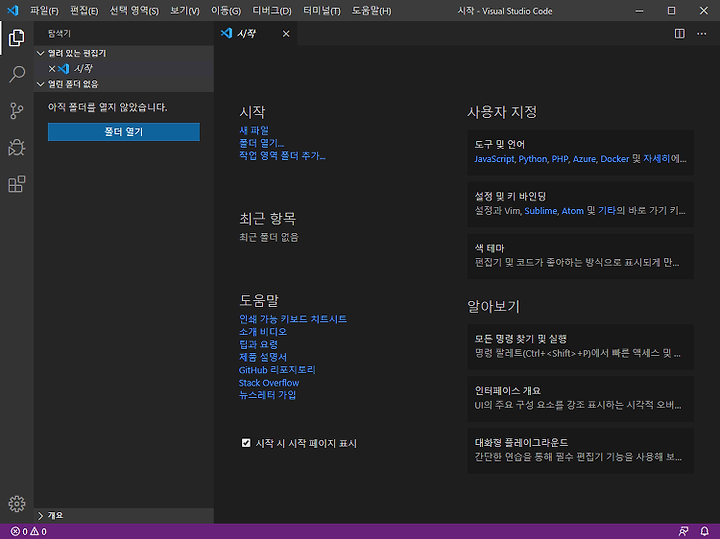720x539 pixels.
Task: Open the Stack Overflow link
Action: pos(269,382)
